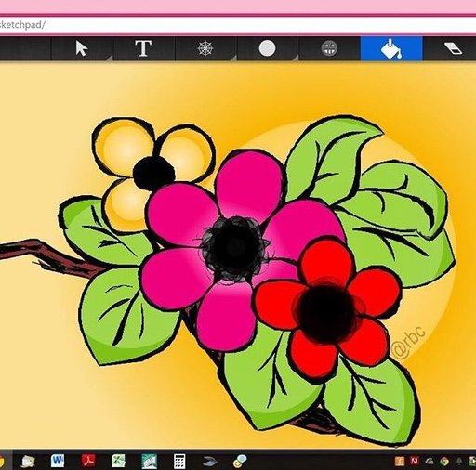Expand the circle shape tool options arrow
Image resolution: width=476 pixels, height=470 pixels.
coord(295,58)
